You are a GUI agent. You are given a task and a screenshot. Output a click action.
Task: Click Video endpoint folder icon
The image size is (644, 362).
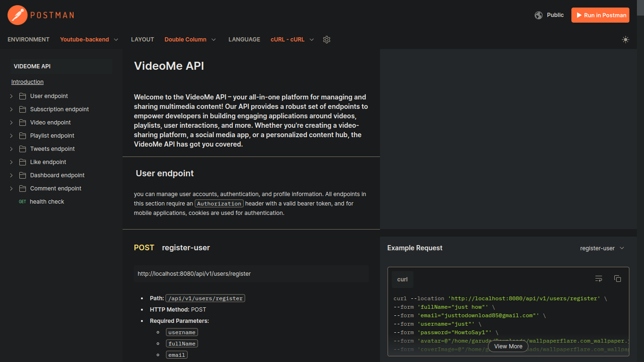pos(22,123)
